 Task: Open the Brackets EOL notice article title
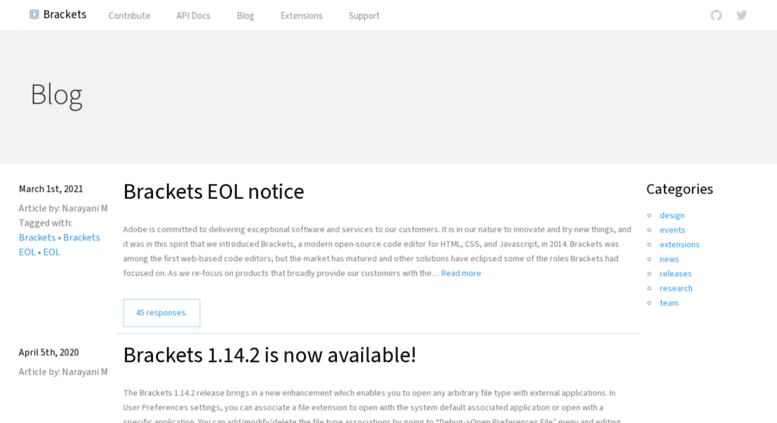[214, 192]
